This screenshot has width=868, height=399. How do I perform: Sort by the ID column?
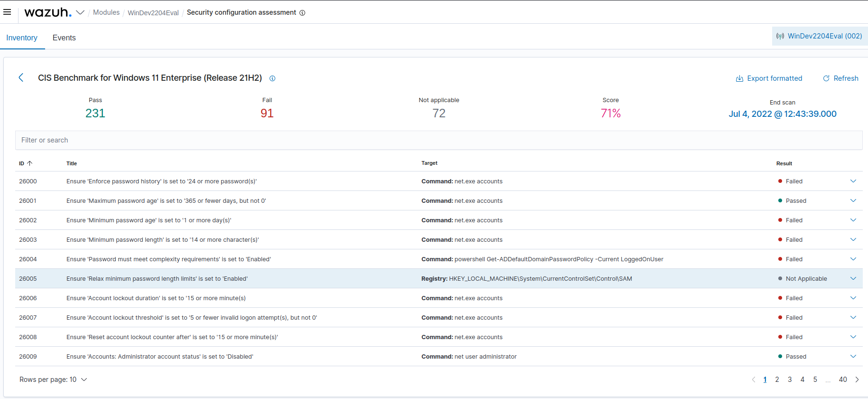click(x=26, y=163)
